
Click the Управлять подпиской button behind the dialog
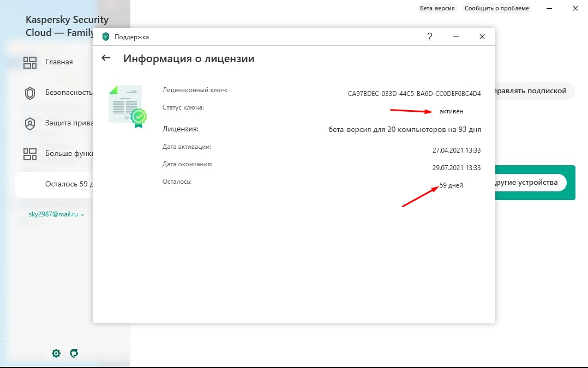(535, 91)
